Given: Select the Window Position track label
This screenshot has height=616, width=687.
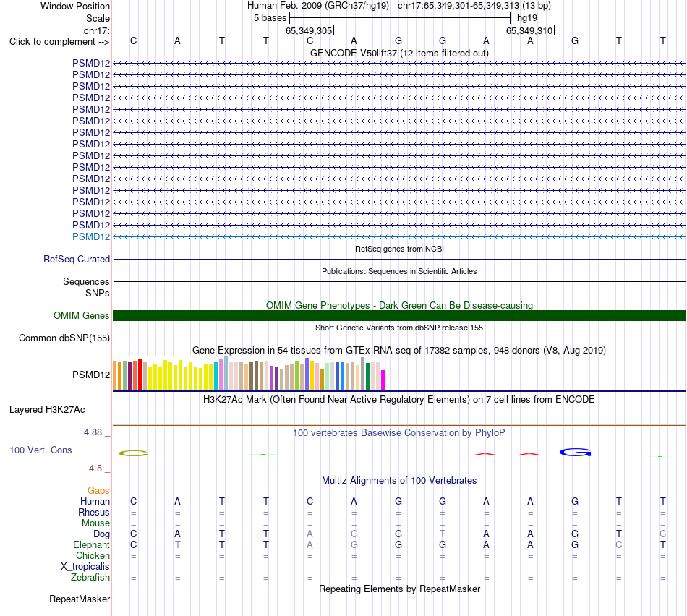Looking at the screenshot, I should [x=75, y=6].
